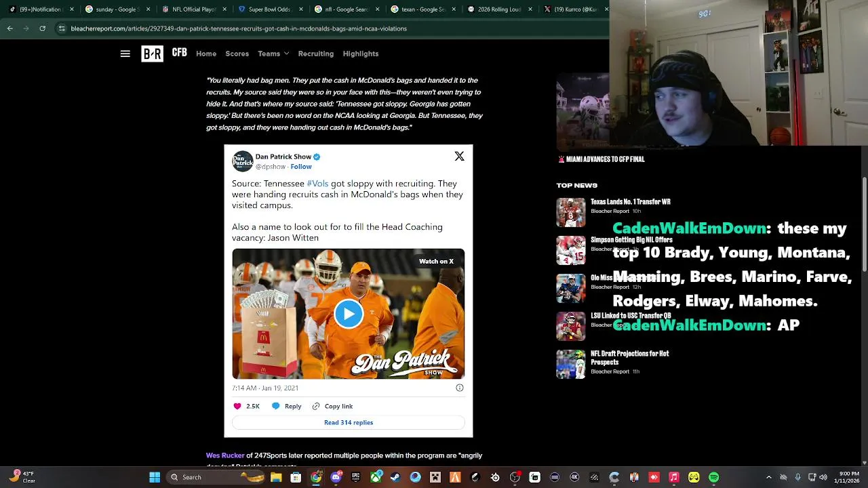Open Spotify from the taskbar
The height and width of the screenshot is (488, 868).
pyautogui.click(x=714, y=477)
